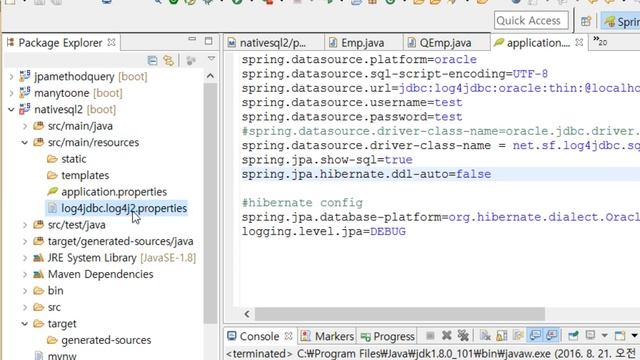This screenshot has height=360, width=640.
Task: Collapse src/main/resources folder
Action: tap(25, 142)
